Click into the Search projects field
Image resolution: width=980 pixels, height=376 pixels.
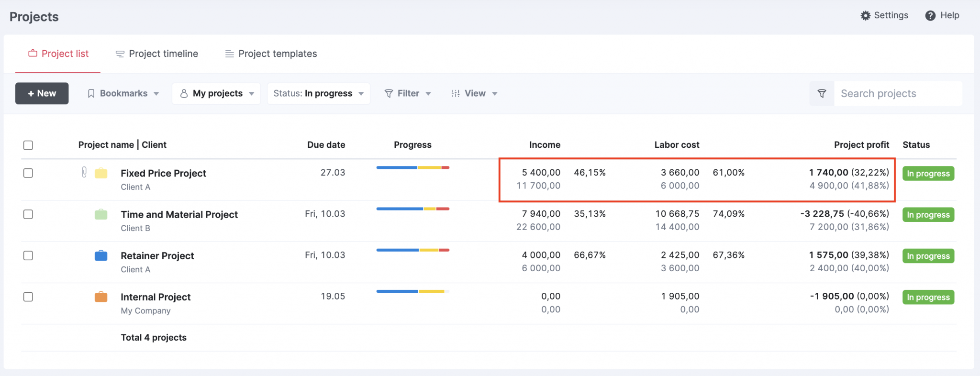(897, 94)
